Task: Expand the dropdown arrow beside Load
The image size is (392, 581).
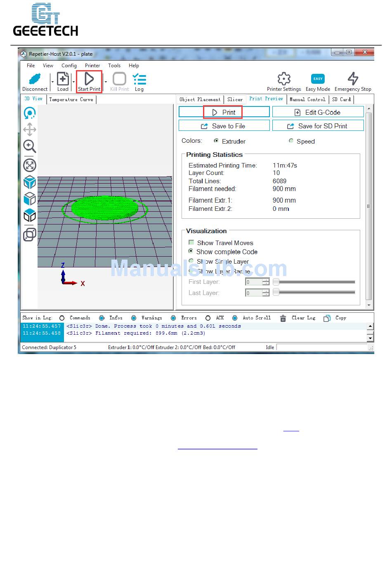Action: pyautogui.click(x=74, y=82)
